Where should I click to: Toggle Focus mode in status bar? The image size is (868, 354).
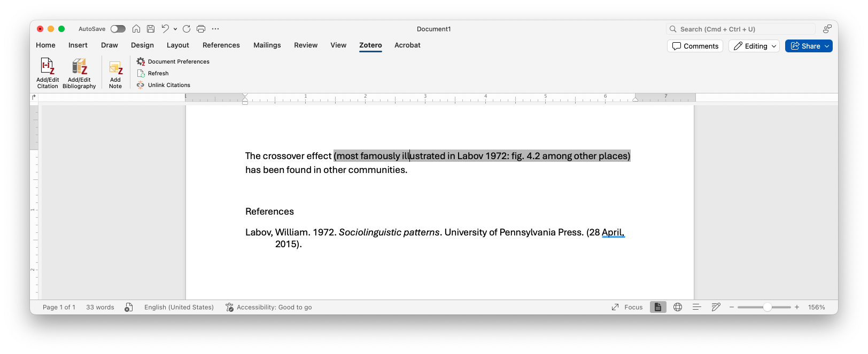click(627, 307)
